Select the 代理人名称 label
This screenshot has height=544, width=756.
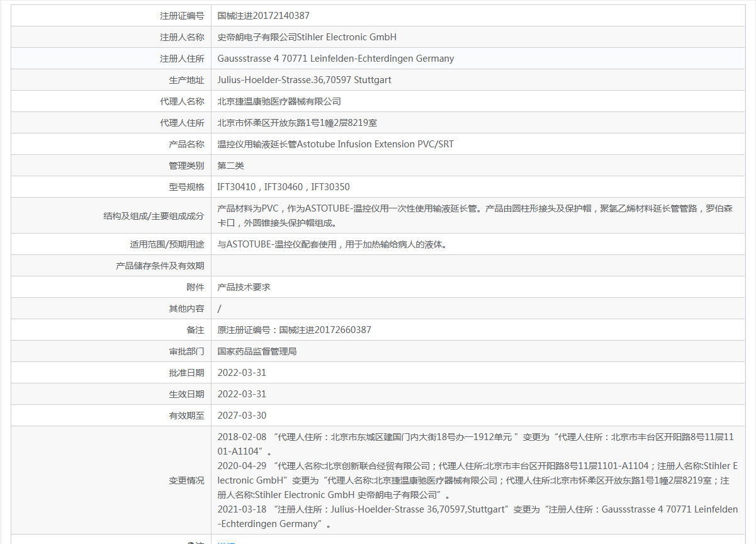click(182, 101)
